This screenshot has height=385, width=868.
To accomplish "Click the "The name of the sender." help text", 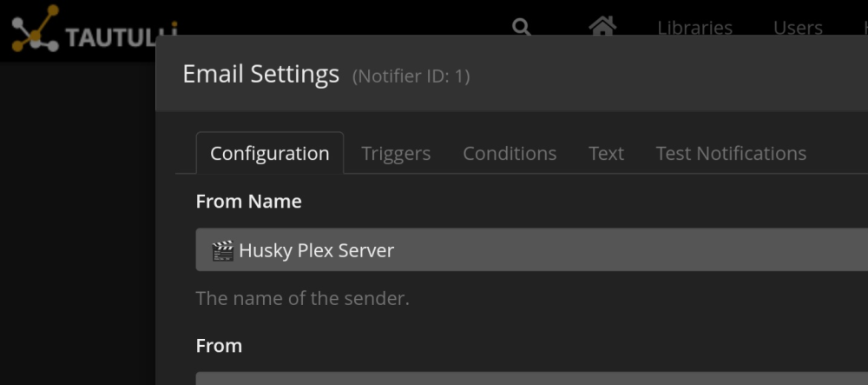I will (302, 299).
